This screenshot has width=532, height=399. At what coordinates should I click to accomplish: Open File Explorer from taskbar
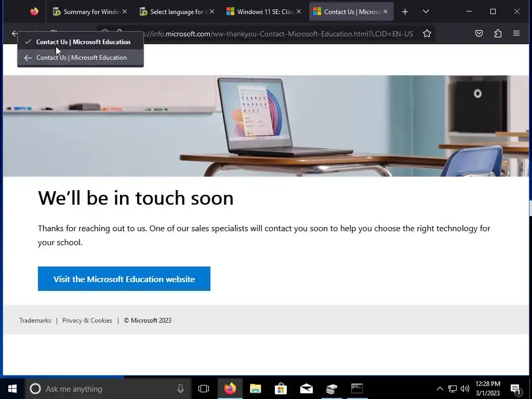(255, 389)
